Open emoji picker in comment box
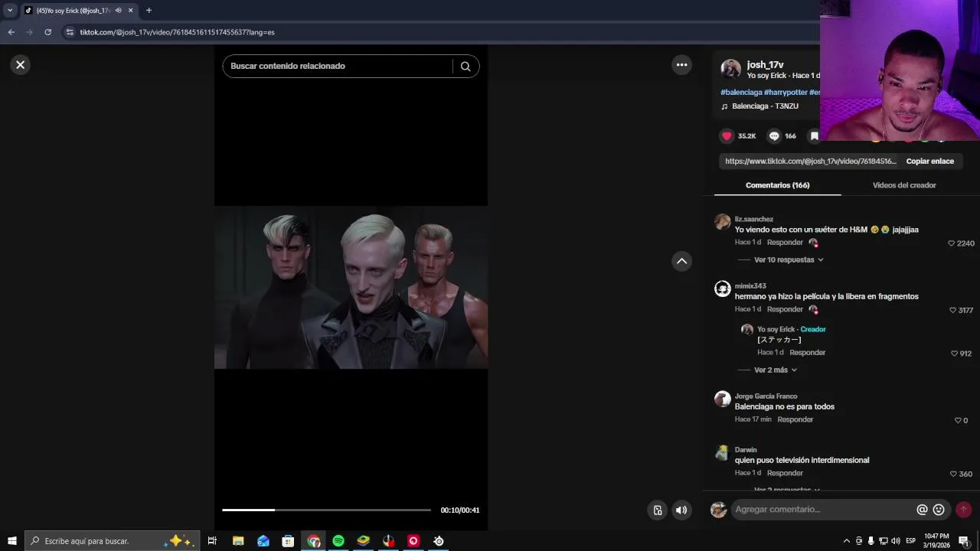The height and width of the screenshot is (551, 980). pyautogui.click(x=939, y=510)
